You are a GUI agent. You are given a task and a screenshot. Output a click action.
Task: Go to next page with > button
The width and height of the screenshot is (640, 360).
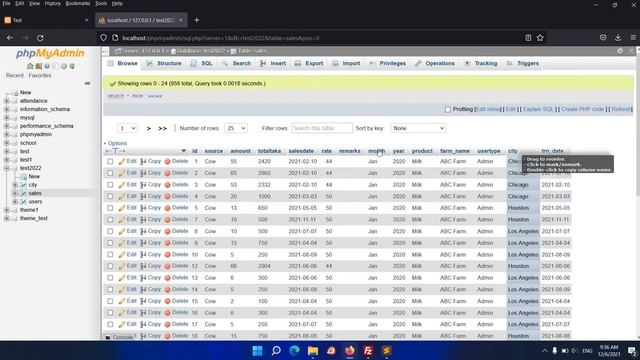149,129
